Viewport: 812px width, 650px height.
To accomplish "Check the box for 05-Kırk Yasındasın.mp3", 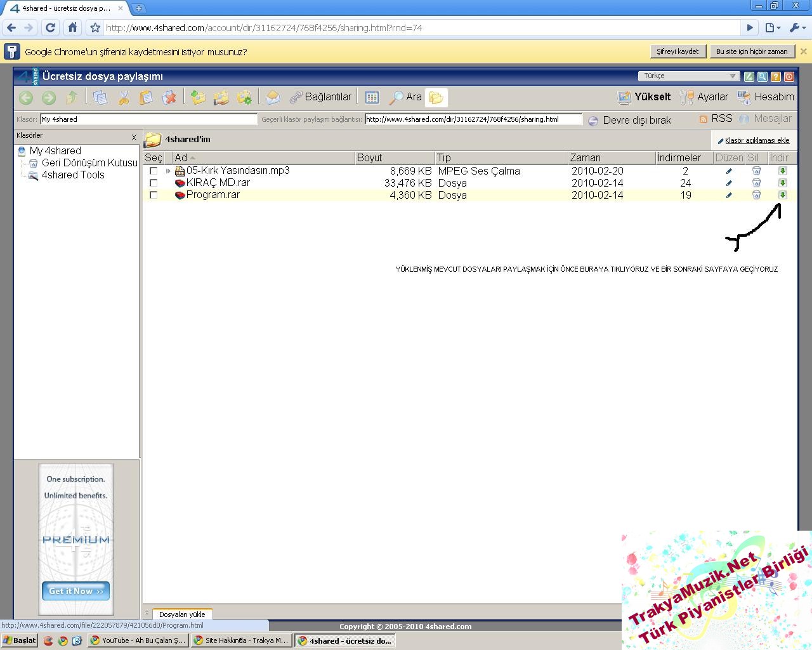I will [154, 171].
